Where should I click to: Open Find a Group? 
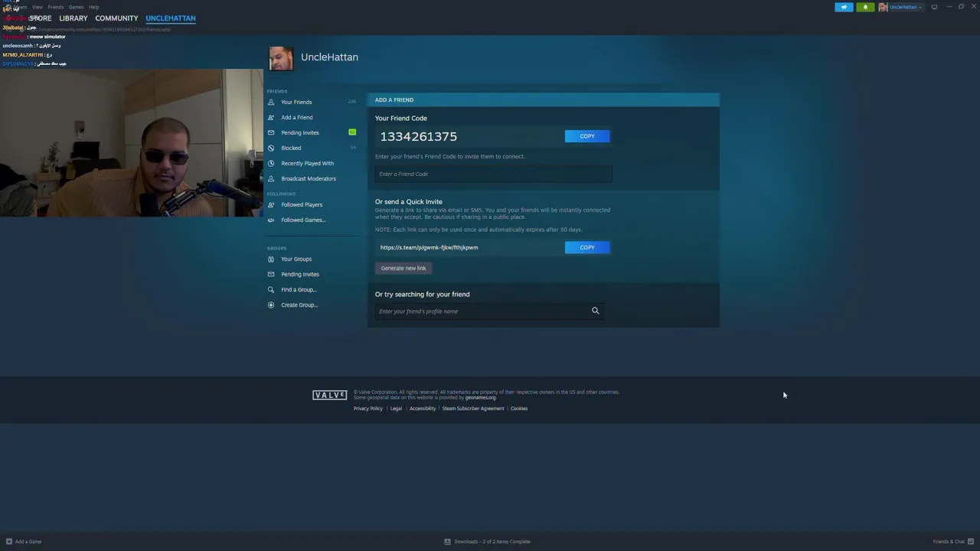click(x=299, y=289)
